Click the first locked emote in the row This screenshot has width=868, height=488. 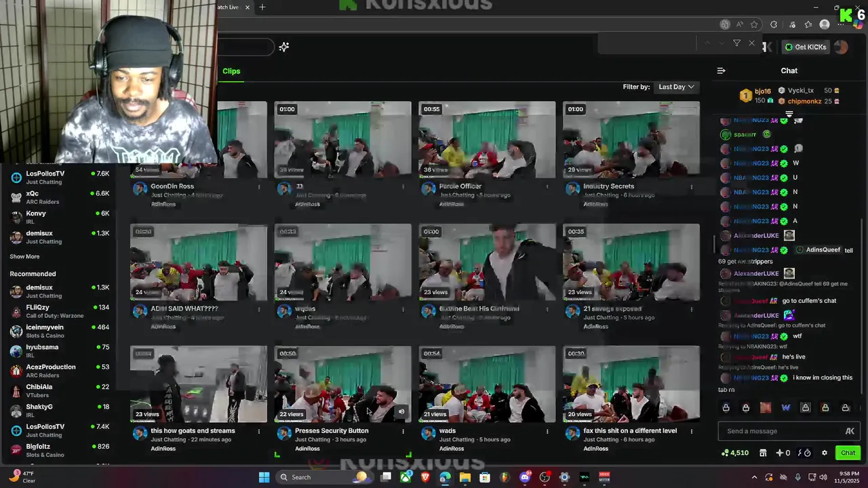[x=726, y=407]
